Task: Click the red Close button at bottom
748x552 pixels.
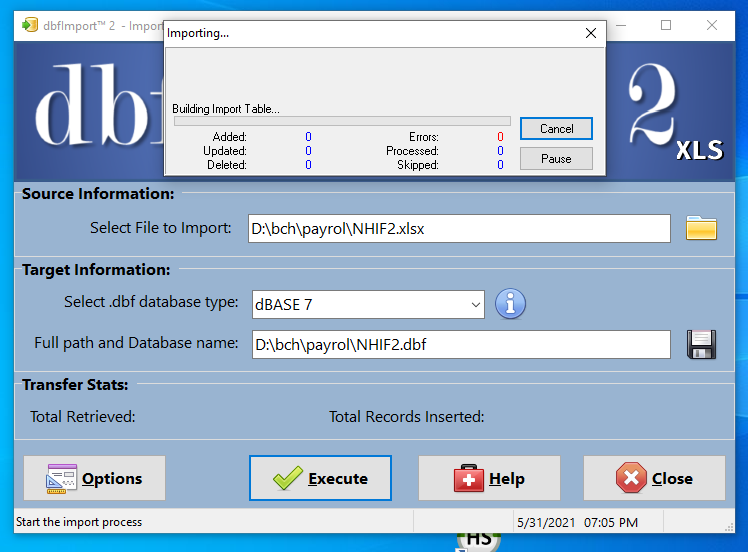Action: (x=654, y=478)
